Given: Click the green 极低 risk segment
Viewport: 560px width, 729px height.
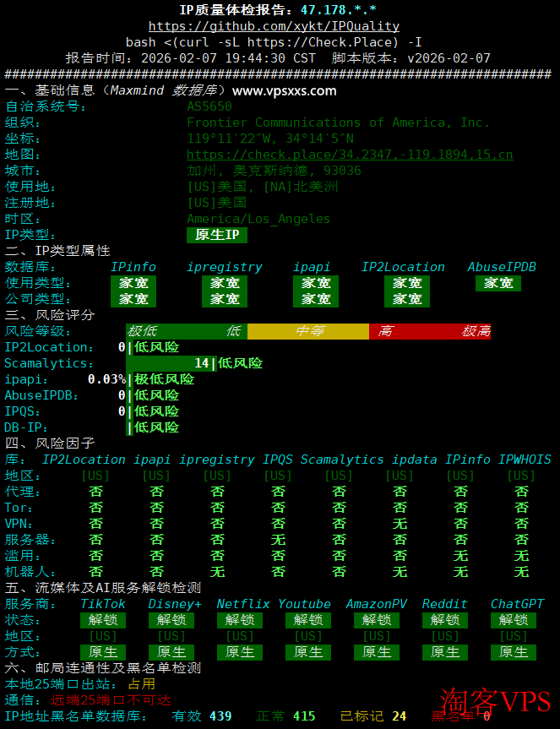Looking at the screenshot, I should pos(142,331).
